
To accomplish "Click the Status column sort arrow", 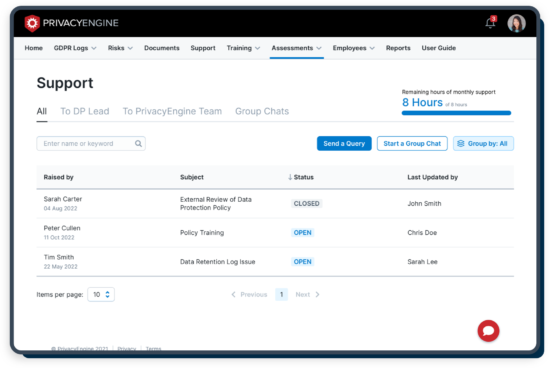I will (x=290, y=177).
